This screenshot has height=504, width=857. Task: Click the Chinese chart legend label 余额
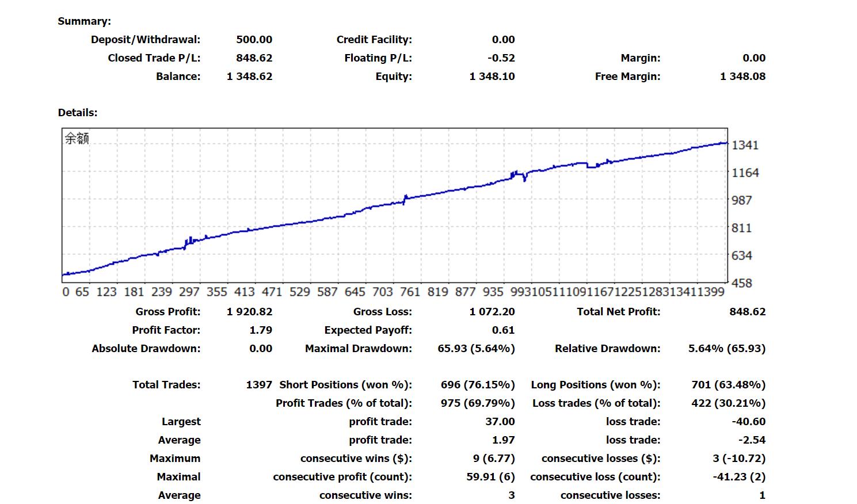pos(77,138)
